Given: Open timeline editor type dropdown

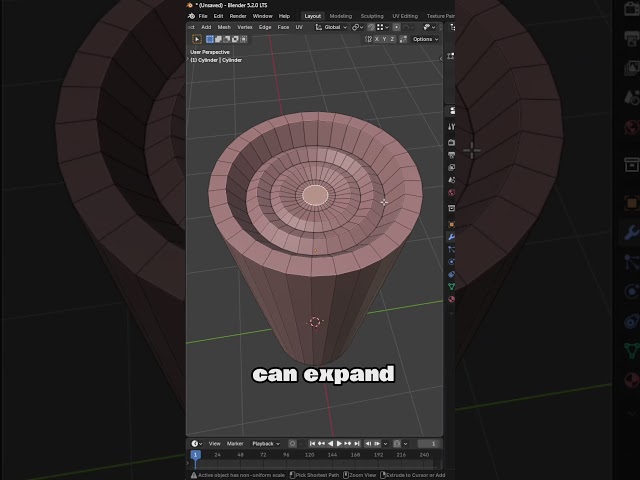Looking at the screenshot, I should click(x=197, y=444).
